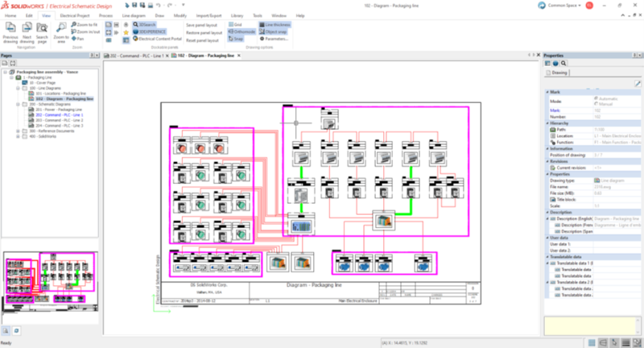
Task: Click the undo arrow in title bar
Action: [x=159, y=6]
